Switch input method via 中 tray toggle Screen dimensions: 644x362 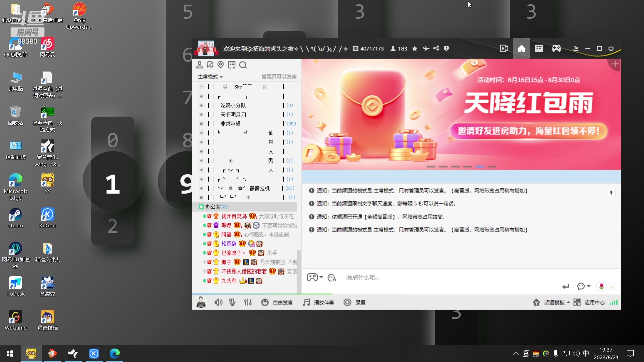[585, 353]
